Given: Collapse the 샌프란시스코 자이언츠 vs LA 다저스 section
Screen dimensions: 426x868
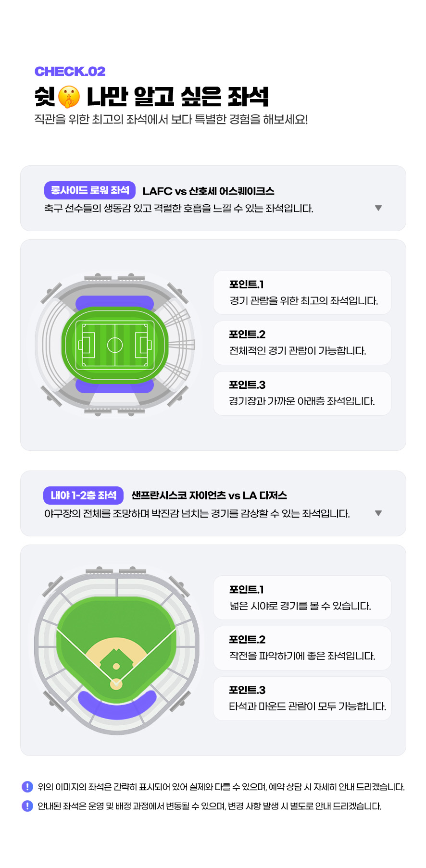Looking at the screenshot, I should coord(378,513).
